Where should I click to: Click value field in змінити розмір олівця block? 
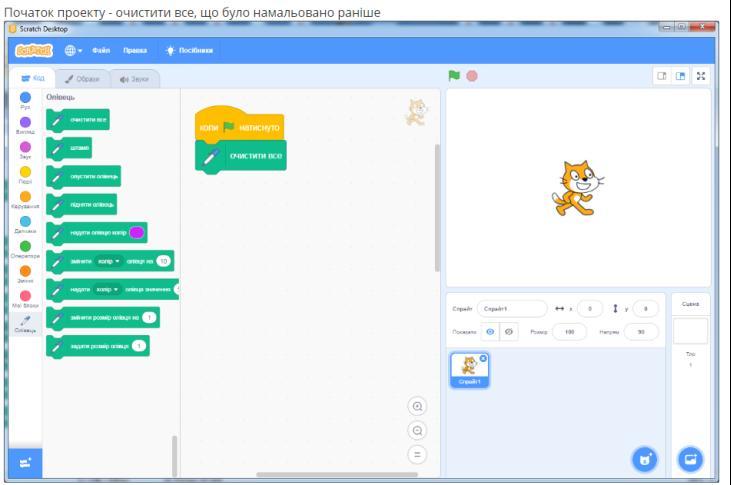pos(149,318)
